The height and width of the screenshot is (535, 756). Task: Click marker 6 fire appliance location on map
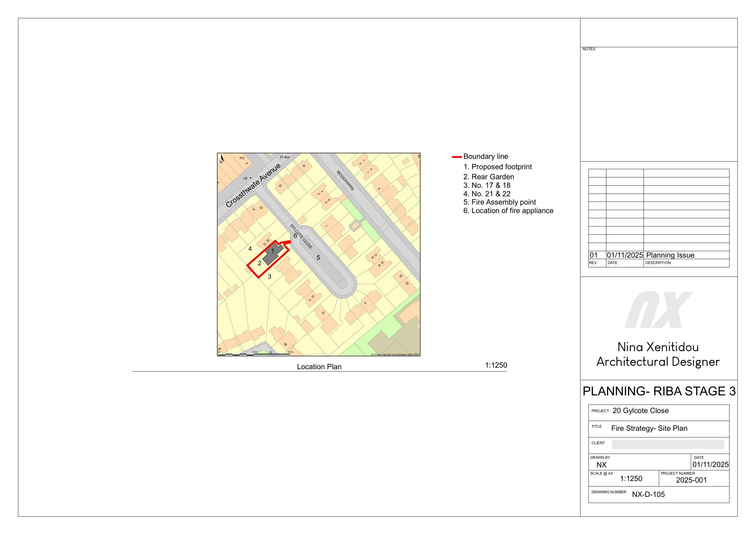[x=295, y=236]
